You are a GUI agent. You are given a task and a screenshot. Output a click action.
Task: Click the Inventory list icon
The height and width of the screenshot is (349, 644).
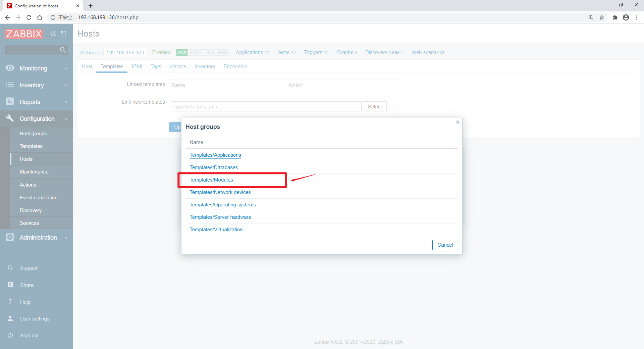click(10, 85)
